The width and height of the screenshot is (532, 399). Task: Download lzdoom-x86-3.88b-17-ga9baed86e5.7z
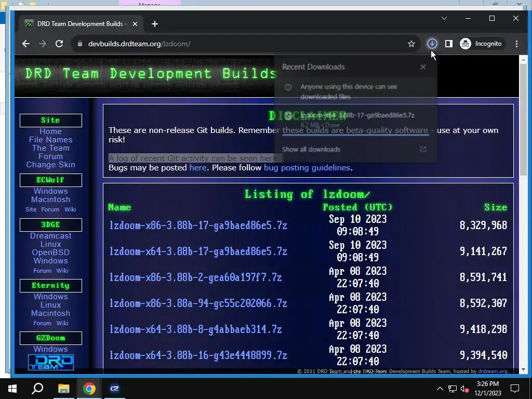coord(198,225)
